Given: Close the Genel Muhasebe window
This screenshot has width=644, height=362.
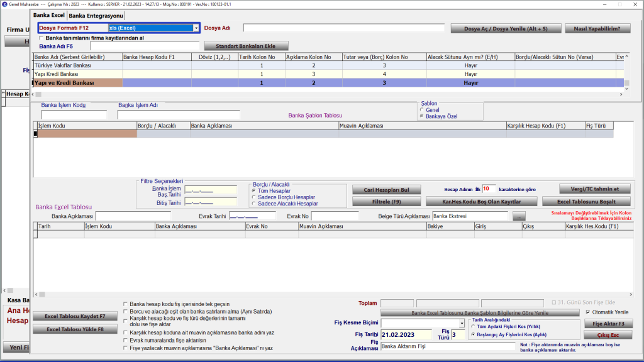Looking at the screenshot, I should (x=635, y=4).
